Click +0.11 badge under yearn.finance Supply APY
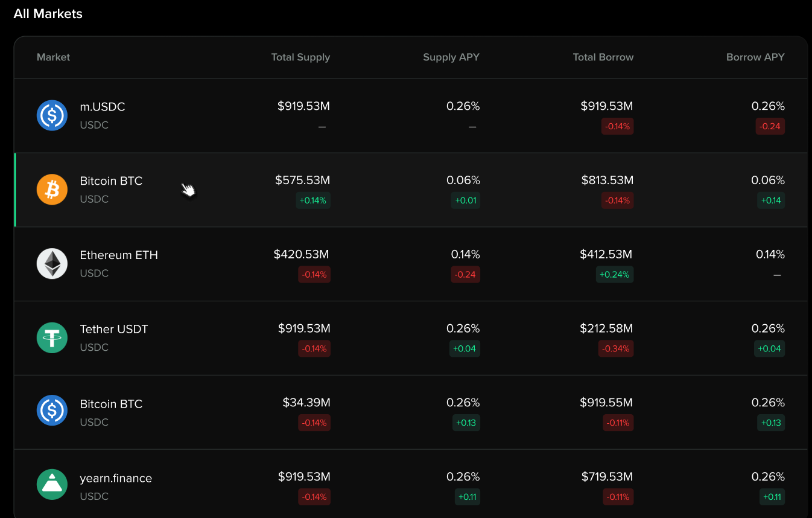The width and height of the screenshot is (812, 518). tap(468, 497)
